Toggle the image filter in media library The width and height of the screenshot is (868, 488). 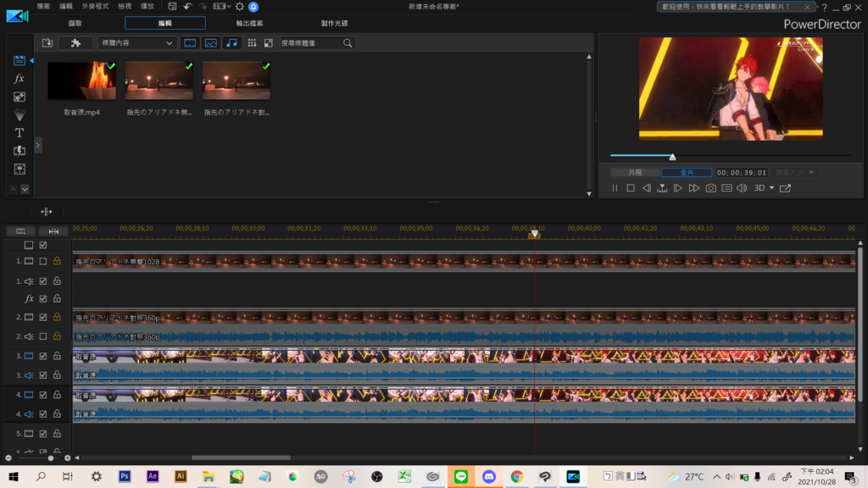[x=211, y=42]
